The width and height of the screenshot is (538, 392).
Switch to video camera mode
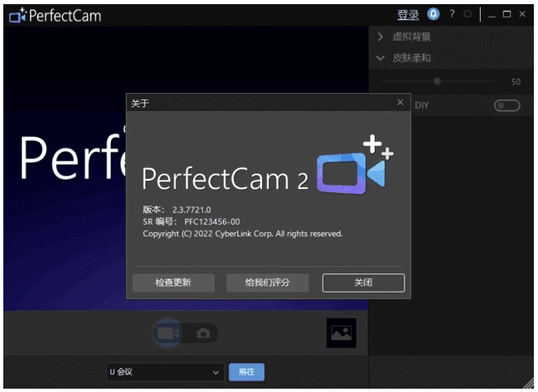coord(167,333)
